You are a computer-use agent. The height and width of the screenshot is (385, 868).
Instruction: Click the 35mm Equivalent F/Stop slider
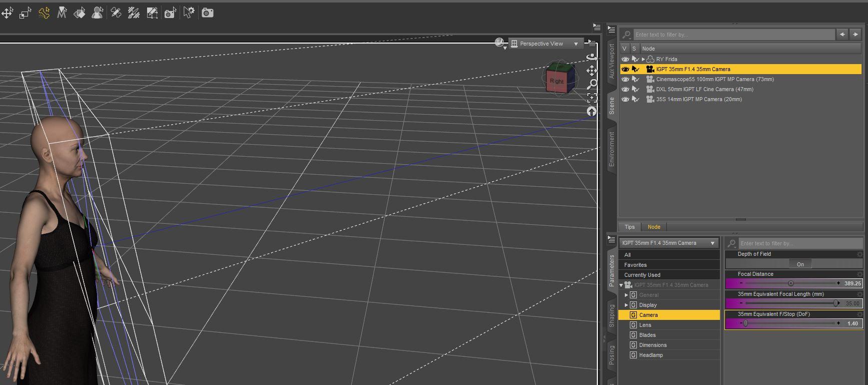coord(793,323)
